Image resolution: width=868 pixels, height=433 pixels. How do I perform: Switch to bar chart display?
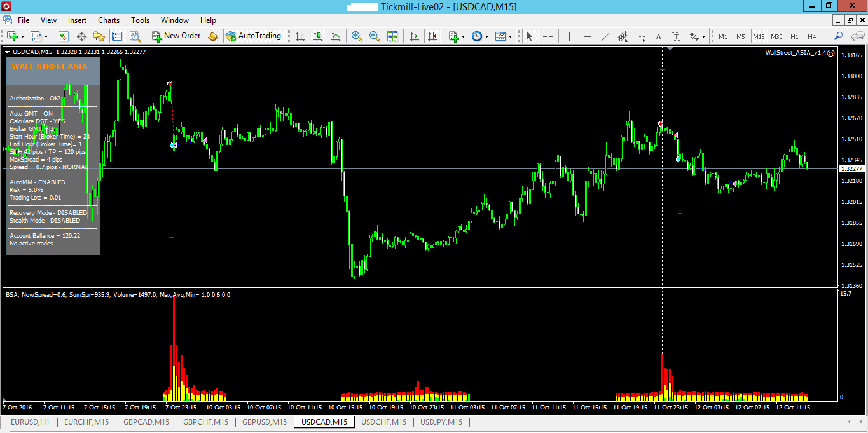click(x=300, y=36)
